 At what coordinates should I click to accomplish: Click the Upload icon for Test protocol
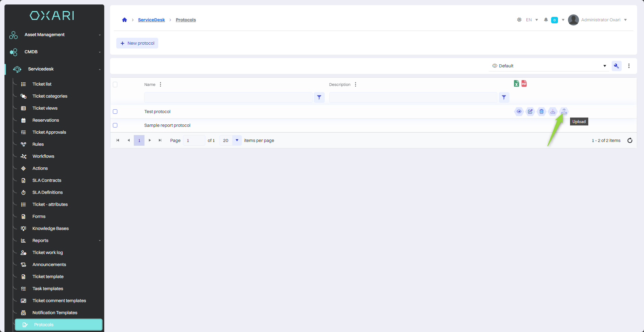point(564,111)
